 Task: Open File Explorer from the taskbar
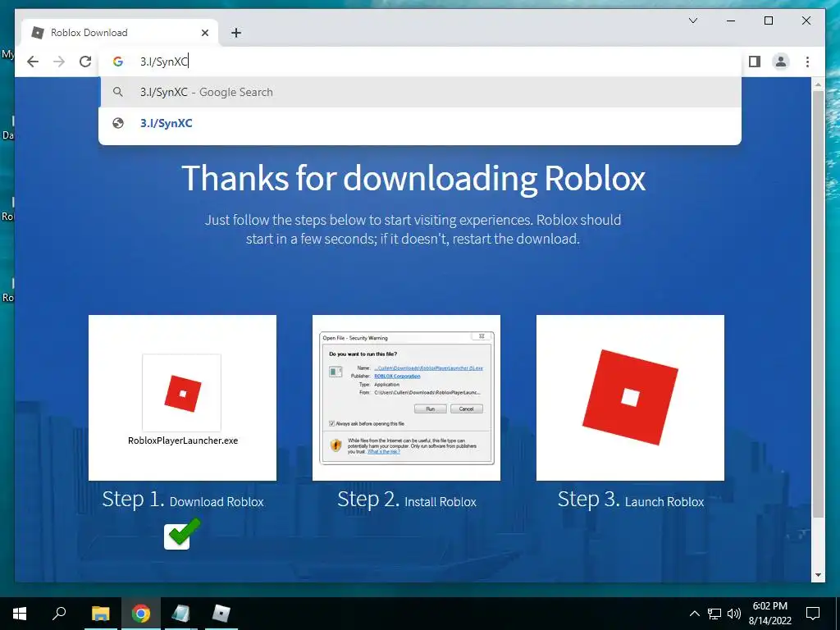coord(100,614)
